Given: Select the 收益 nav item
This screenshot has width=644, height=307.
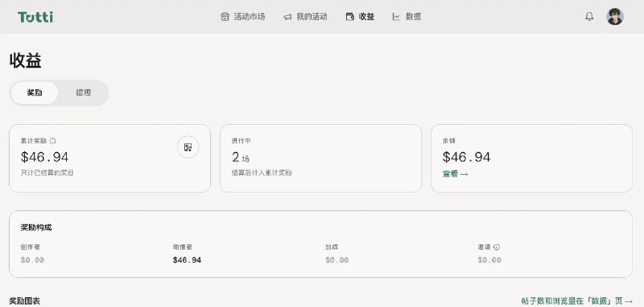Looking at the screenshot, I should pos(360,17).
